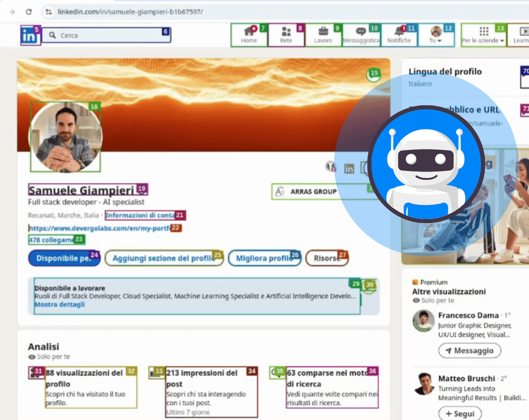Click Samuele Giampieri's profile photo

(66, 137)
